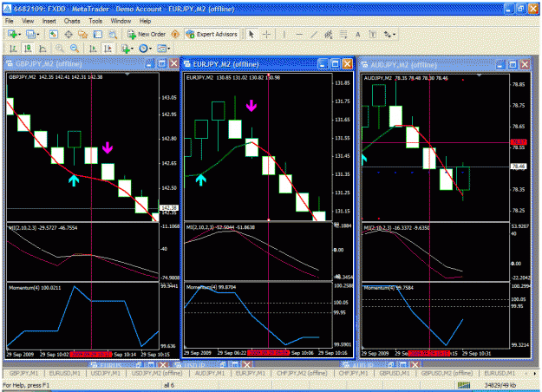
Task: Open the File menu
Action: [10, 21]
